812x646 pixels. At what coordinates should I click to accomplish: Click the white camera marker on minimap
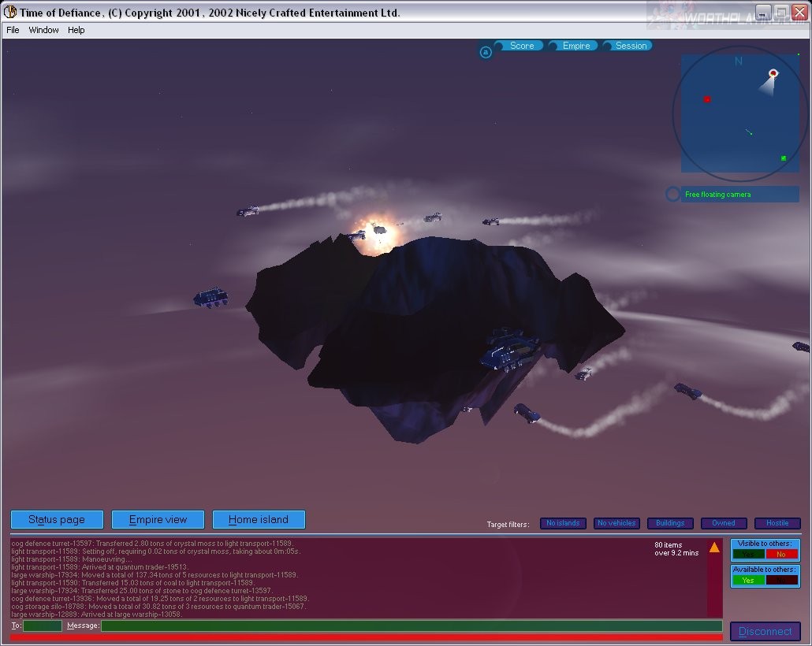click(773, 73)
